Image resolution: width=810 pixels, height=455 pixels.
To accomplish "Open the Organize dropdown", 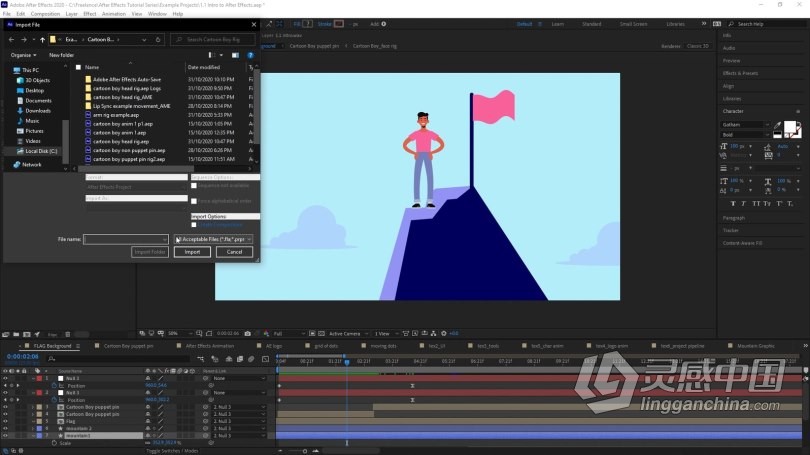I will click(23, 55).
